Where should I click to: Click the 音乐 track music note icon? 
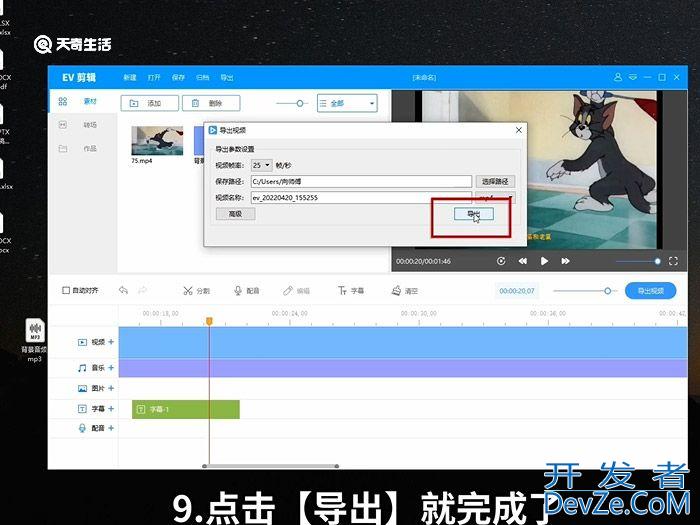click(83, 368)
